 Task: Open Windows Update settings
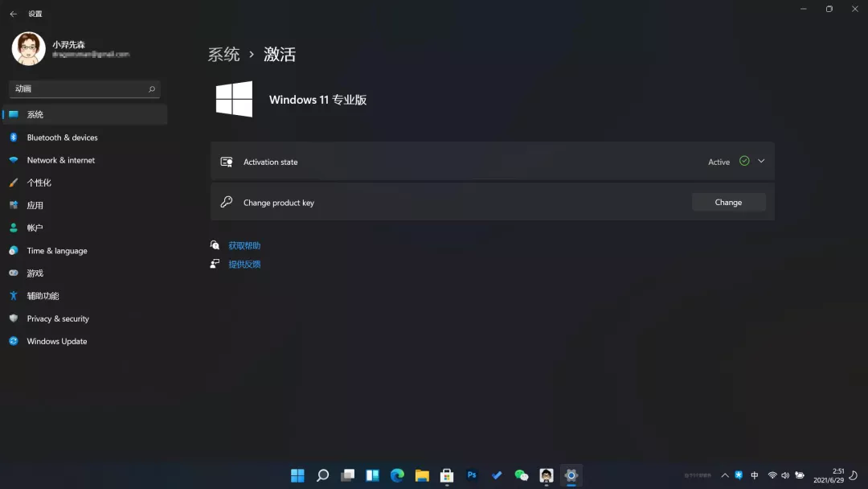point(84,341)
